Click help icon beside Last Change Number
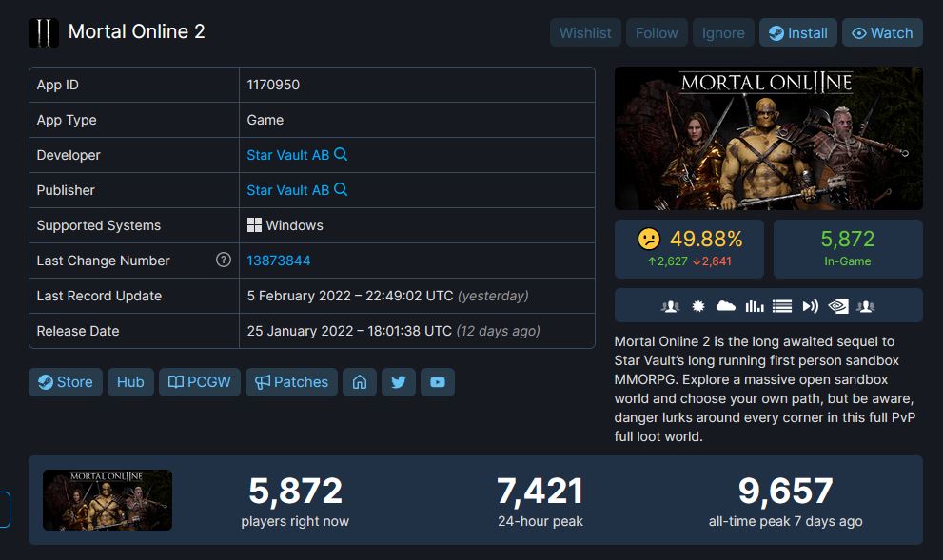The image size is (943, 560). point(224,260)
